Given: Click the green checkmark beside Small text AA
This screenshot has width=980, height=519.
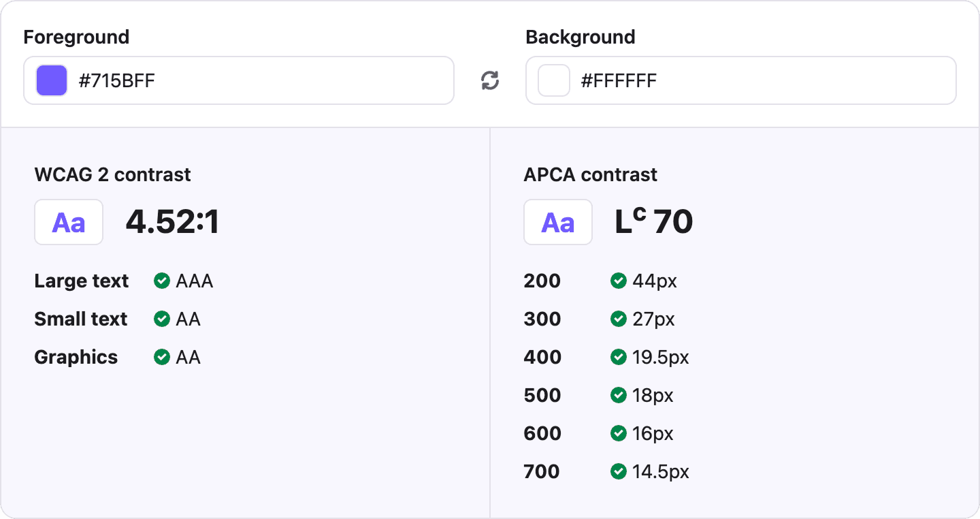Looking at the screenshot, I should click(x=161, y=319).
